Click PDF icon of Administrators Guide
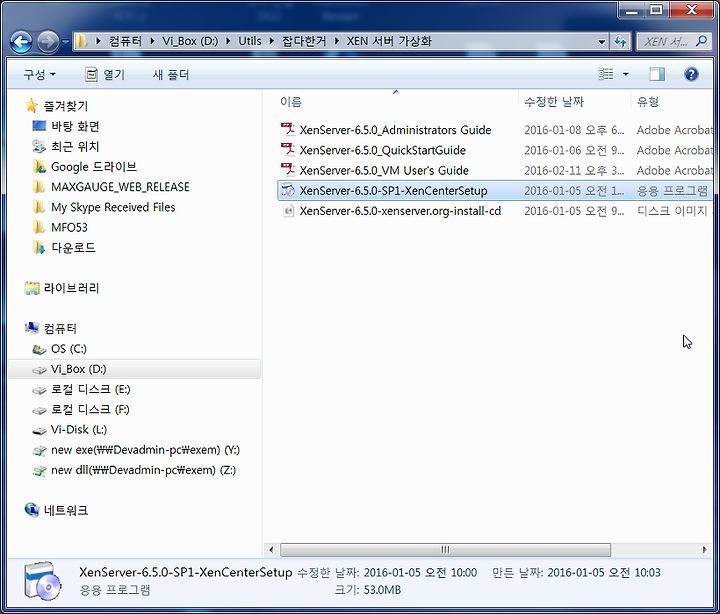Image resolution: width=720 pixels, height=614 pixels. [x=288, y=130]
